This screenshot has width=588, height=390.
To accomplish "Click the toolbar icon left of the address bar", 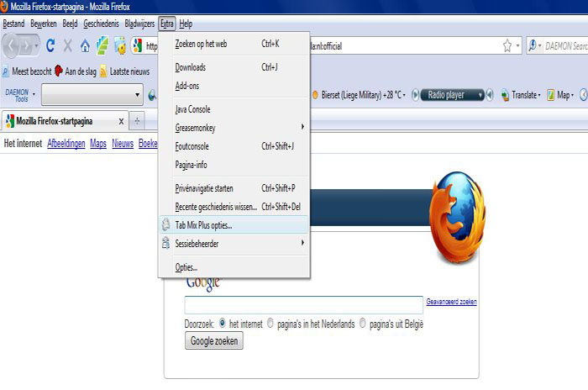I will tap(120, 45).
